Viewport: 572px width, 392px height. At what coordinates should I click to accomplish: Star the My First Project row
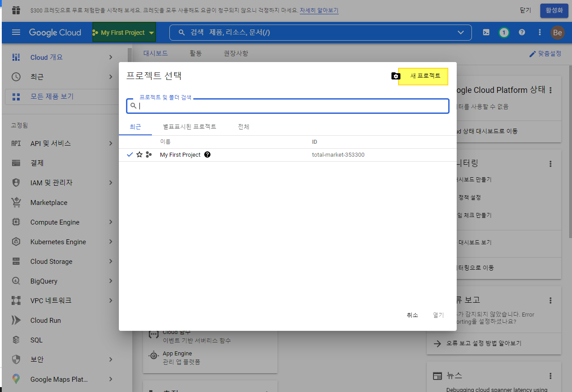pyautogui.click(x=139, y=154)
